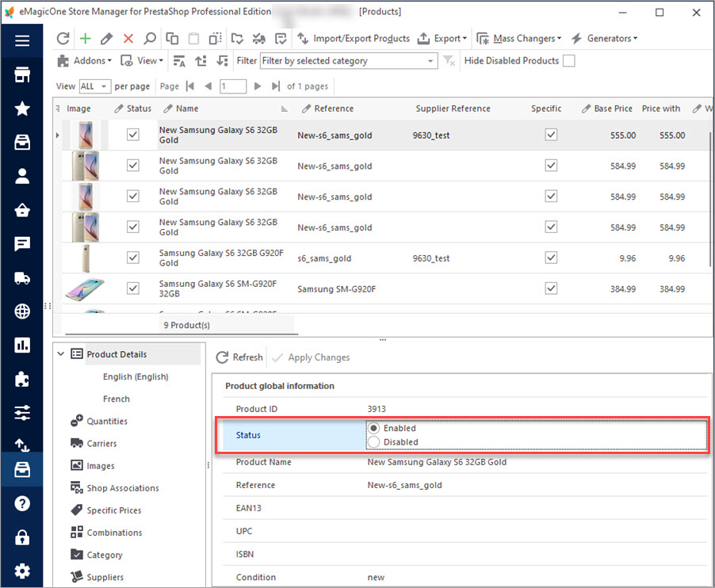Click the refresh icon in the top toolbar
715x588 pixels.
63,39
